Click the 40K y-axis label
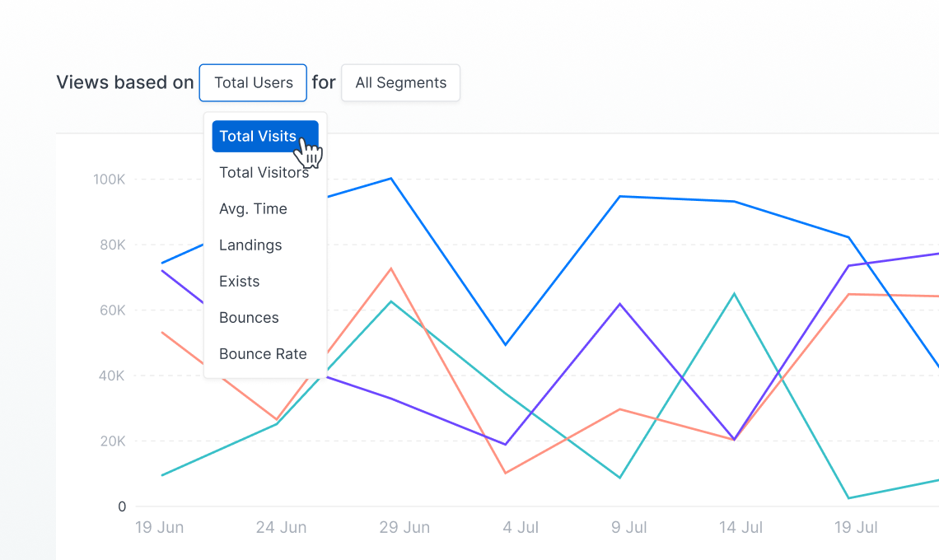Image resolution: width=939 pixels, height=560 pixels. click(112, 376)
